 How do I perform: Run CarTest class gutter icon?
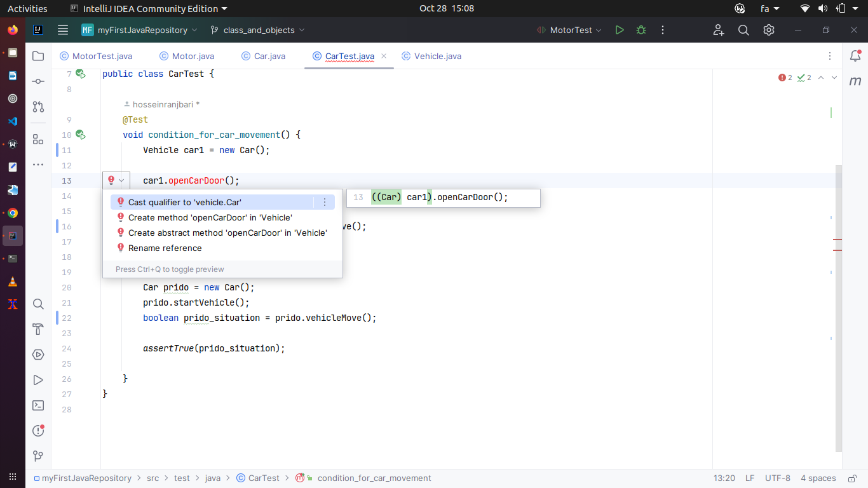point(80,74)
